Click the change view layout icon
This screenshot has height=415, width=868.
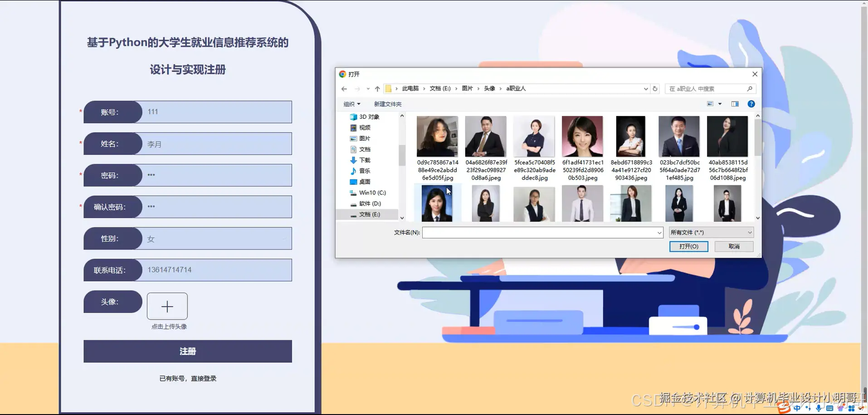pos(710,104)
